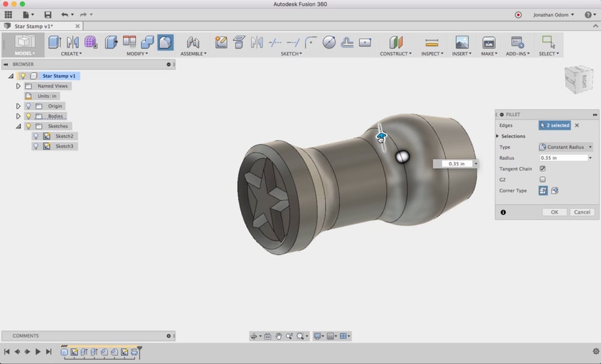
Task: Toggle visibility bulb for Sketch2
Action: [36, 136]
